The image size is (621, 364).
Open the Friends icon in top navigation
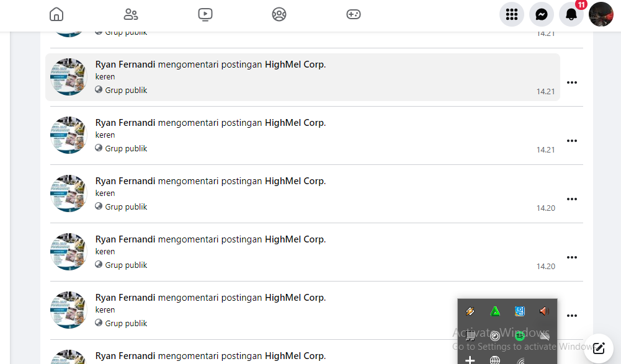tap(131, 14)
